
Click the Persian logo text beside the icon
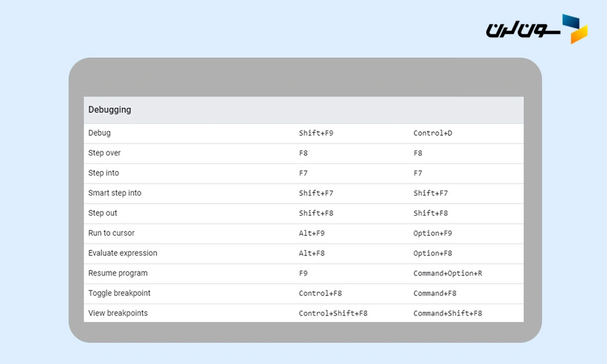[521, 29]
